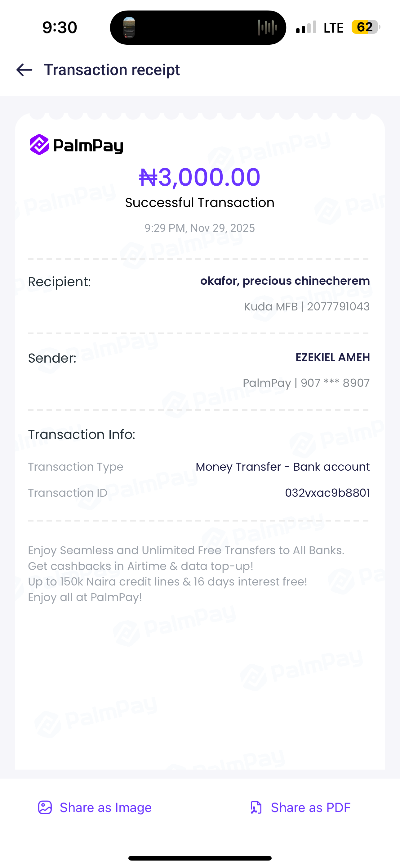
Task: Tap sender name EZEKIEL AMEH
Action: (333, 357)
